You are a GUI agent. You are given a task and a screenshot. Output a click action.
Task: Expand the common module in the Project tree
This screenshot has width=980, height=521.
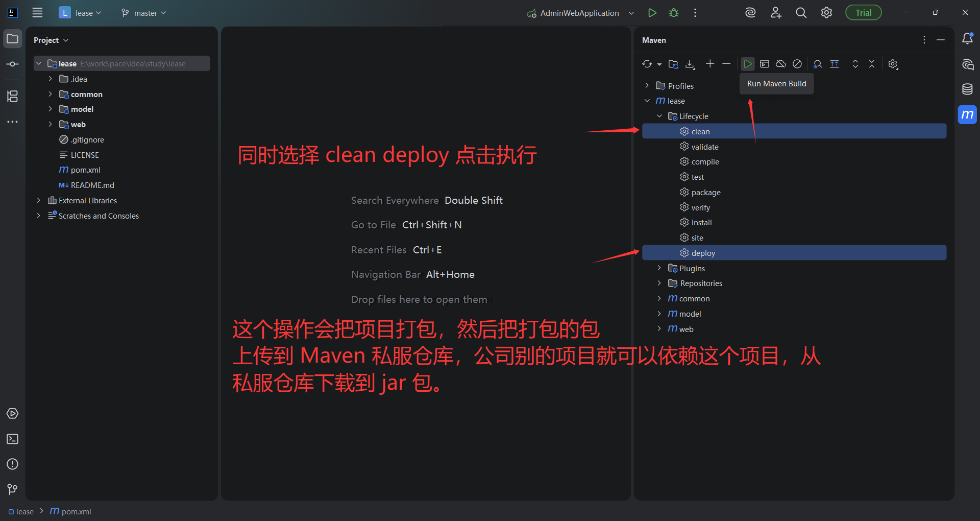coord(50,94)
